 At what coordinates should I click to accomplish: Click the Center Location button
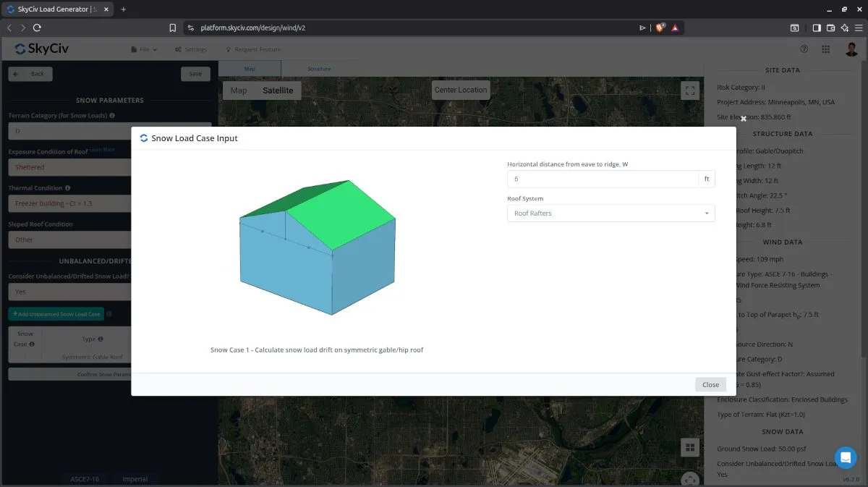(x=461, y=90)
